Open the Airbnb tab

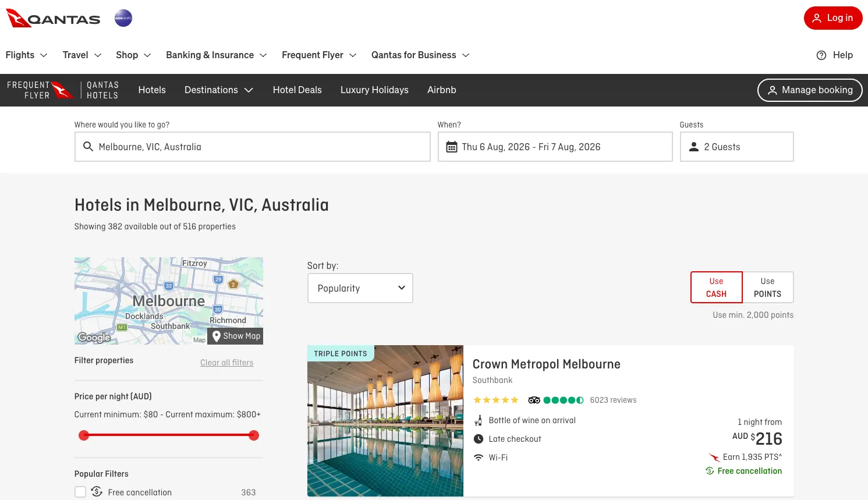click(442, 90)
